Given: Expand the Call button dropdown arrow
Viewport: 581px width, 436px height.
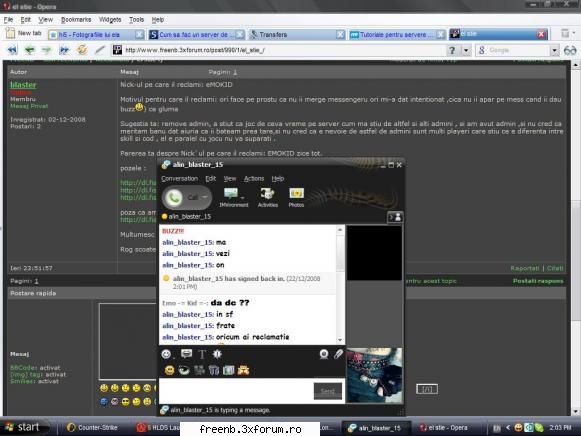Looking at the screenshot, I should pyautogui.click(x=205, y=197).
